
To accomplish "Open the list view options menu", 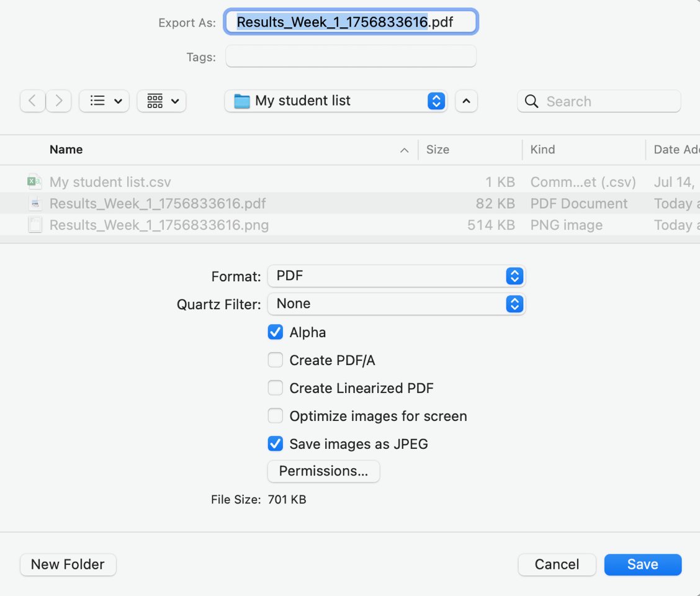I will click(x=104, y=101).
